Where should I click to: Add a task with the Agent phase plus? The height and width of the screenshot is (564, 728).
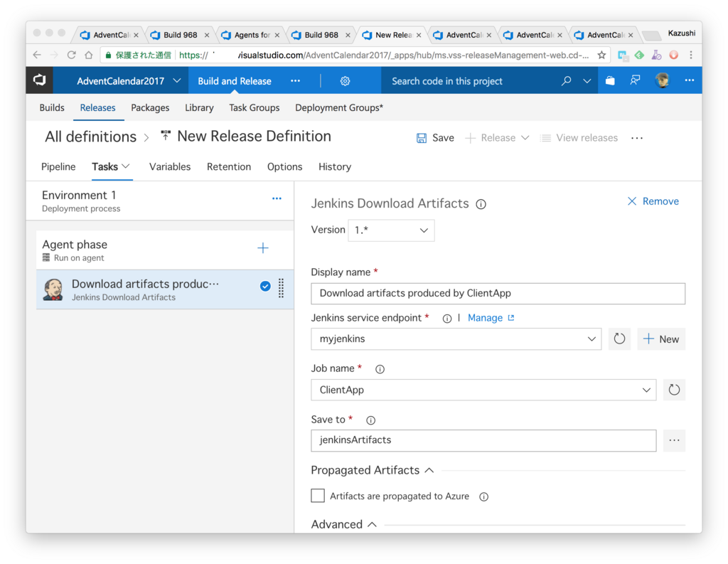pyautogui.click(x=263, y=248)
